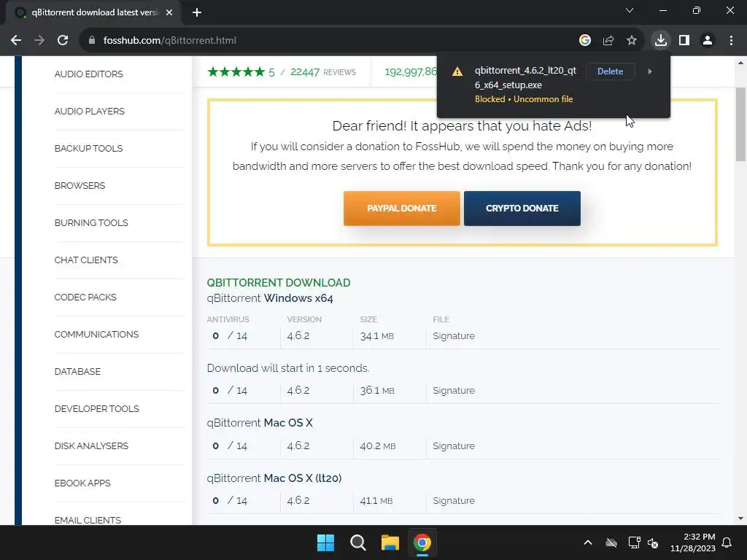
Task: Bookmark this page with the star icon
Action: pos(632,41)
